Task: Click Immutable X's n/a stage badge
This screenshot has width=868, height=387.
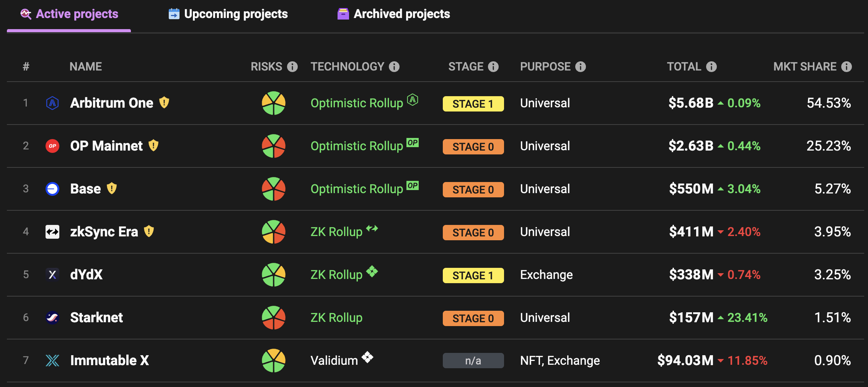Action: 473,361
